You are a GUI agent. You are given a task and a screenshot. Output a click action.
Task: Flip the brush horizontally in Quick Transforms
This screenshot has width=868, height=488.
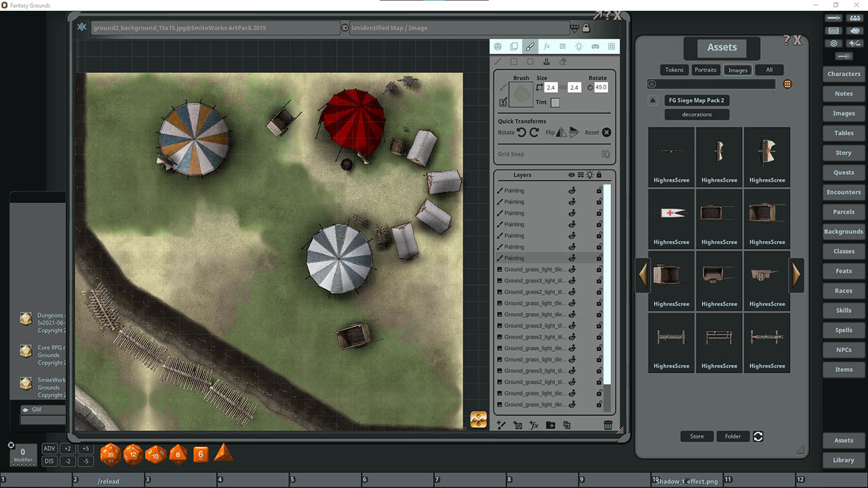(x=562, y=132)
